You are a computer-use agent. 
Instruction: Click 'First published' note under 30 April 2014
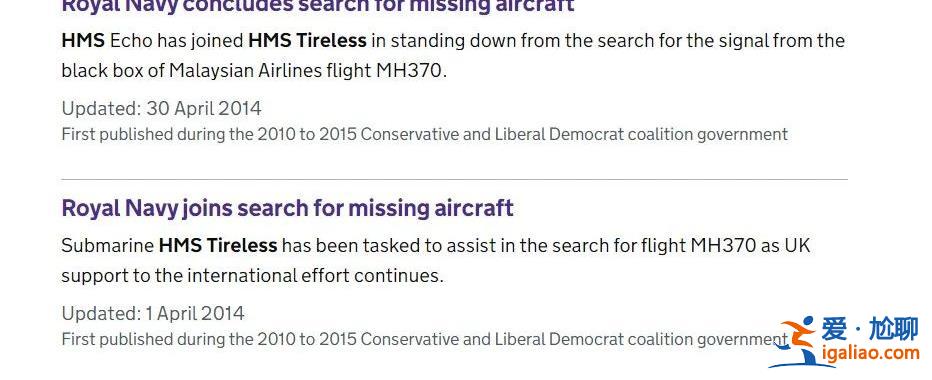point(424,134)
